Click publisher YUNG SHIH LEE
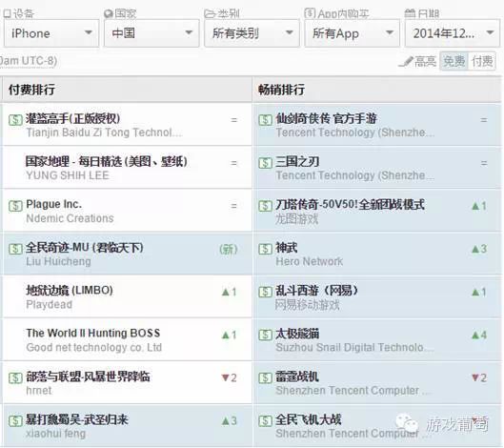Screen dimensions: 504x448 click(x=68, y=175)
